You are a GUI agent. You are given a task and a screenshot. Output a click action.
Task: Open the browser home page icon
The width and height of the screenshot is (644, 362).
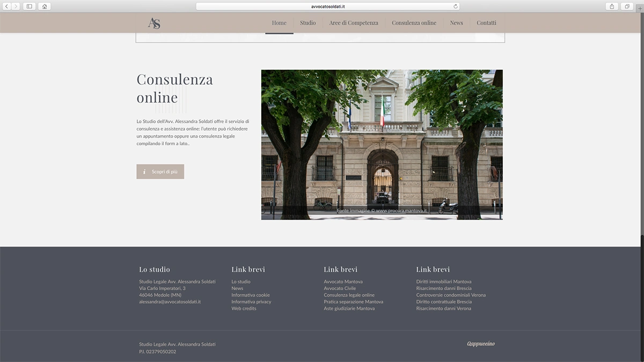click(44, 6)
